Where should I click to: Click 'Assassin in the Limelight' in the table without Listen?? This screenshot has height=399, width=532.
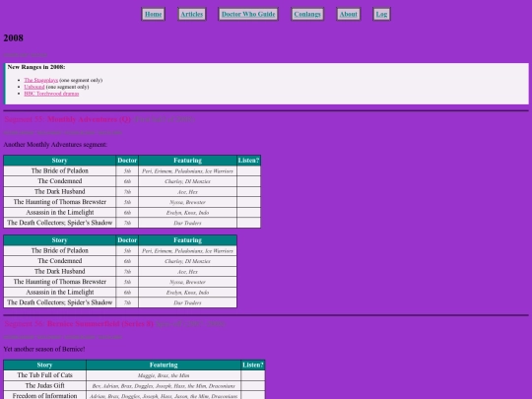coord(60,293)
